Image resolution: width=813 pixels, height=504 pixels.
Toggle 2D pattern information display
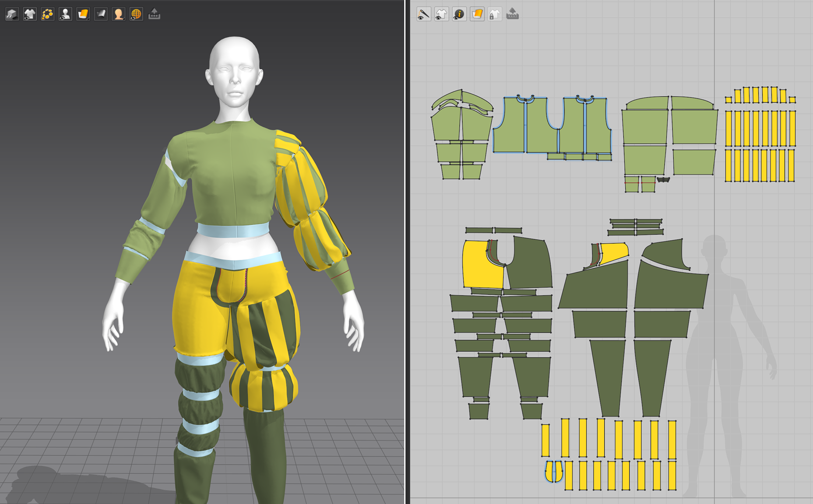coord(459,14)
